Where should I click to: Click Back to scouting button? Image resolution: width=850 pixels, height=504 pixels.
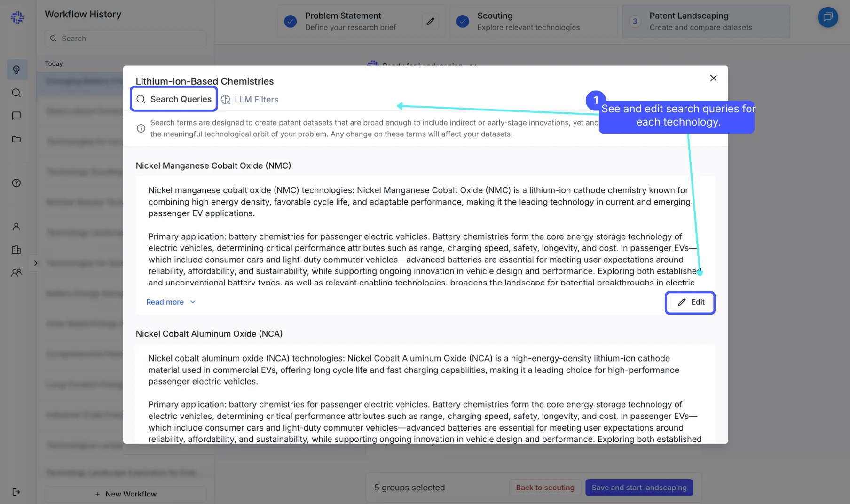545,488
